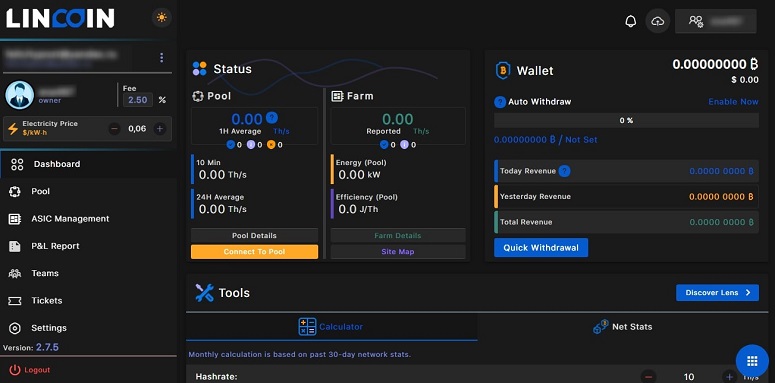The height and width of the screenshot is (383, 775).
Task: Decrease Hashrate with the minus button
Action: (x=648, y=377)
